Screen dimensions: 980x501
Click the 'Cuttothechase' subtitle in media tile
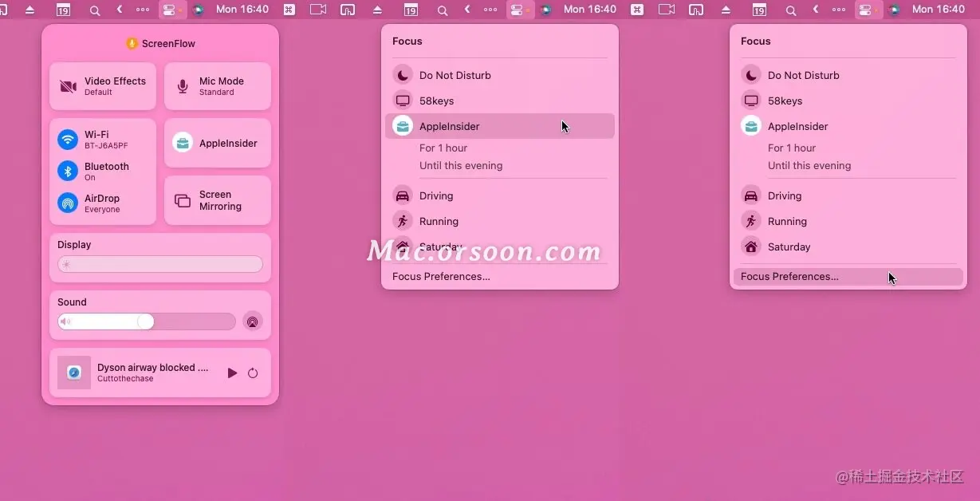tap(125, 379)
